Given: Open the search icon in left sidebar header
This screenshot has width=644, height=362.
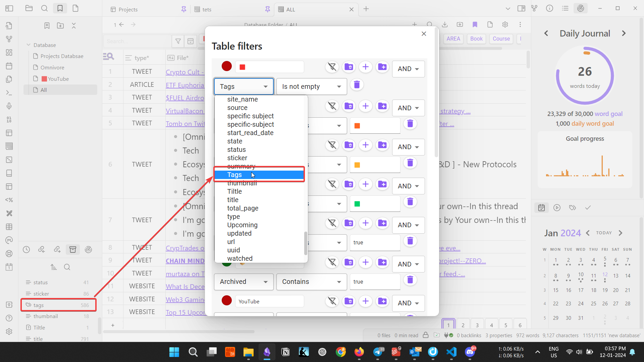Looking at the screenshot, I should click(44, 8).
